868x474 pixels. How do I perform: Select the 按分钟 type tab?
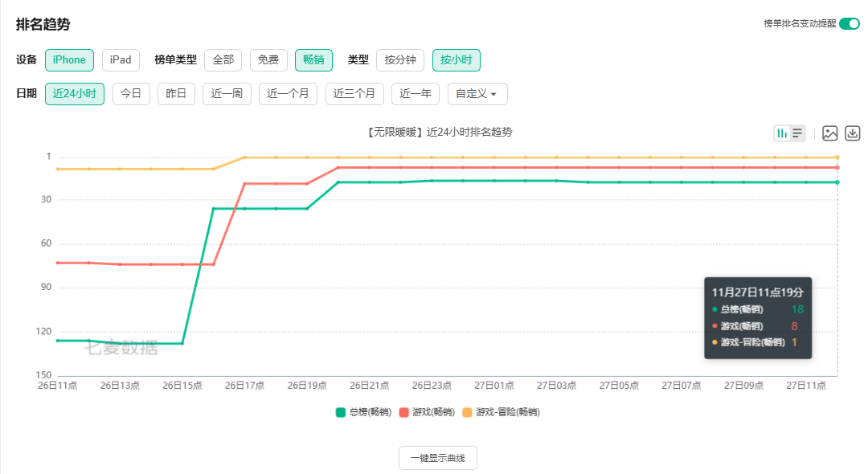[399, 59]
